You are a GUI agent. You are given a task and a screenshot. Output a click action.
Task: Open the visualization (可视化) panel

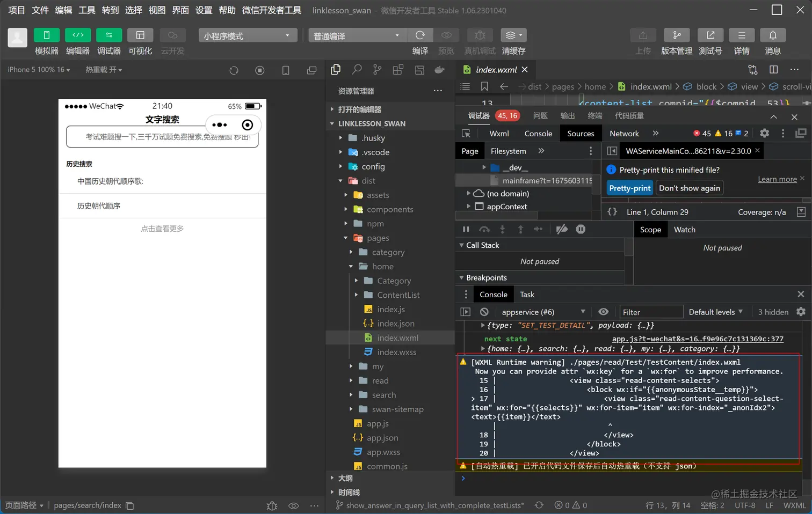tap(140, 35)
